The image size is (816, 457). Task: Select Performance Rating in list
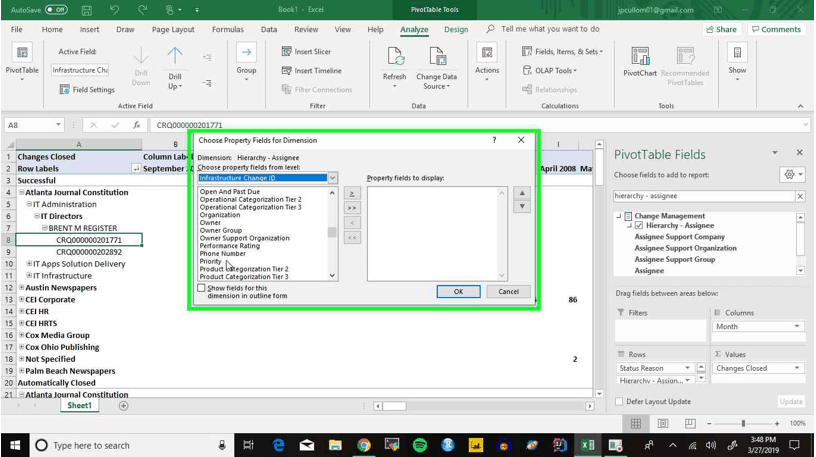coord(230,246)
